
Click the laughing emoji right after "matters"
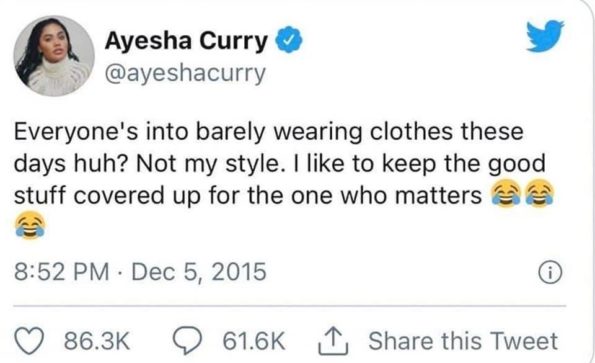pos(506,194)
